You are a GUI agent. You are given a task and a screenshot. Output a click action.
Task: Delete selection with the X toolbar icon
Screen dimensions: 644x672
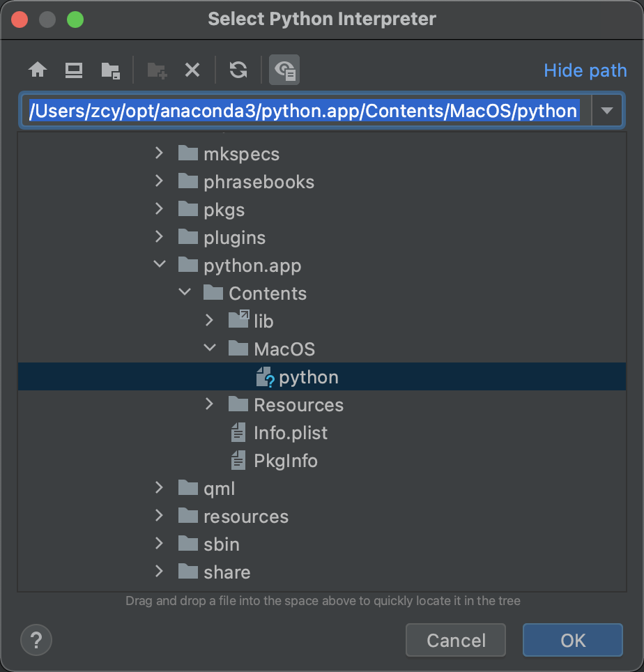(x=192, y=70)
